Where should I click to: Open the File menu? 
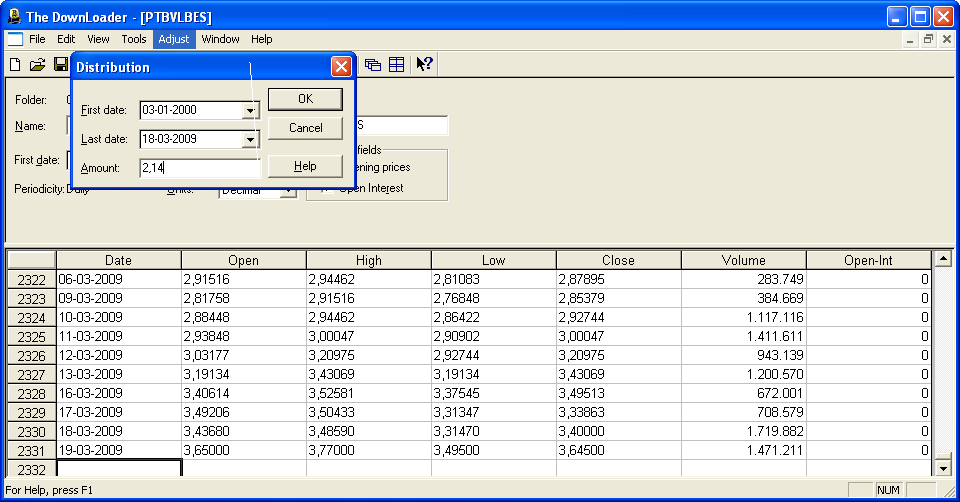pyautogui.click(x=37, y=39)
